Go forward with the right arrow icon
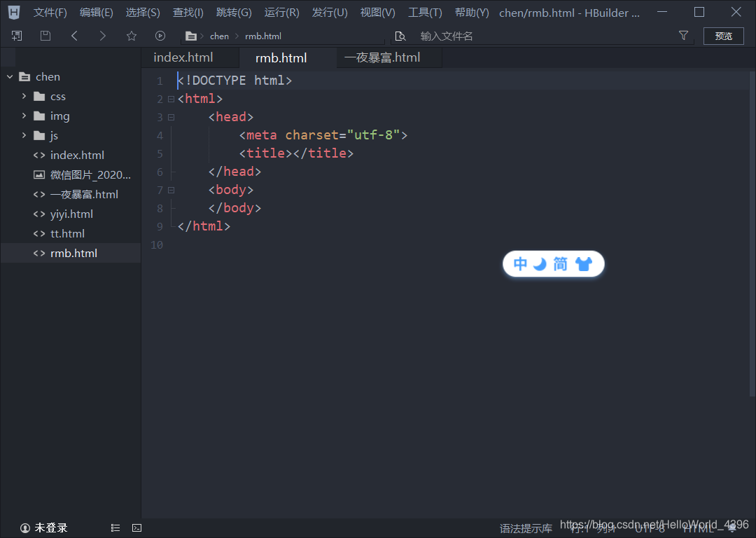 [102, 36]
